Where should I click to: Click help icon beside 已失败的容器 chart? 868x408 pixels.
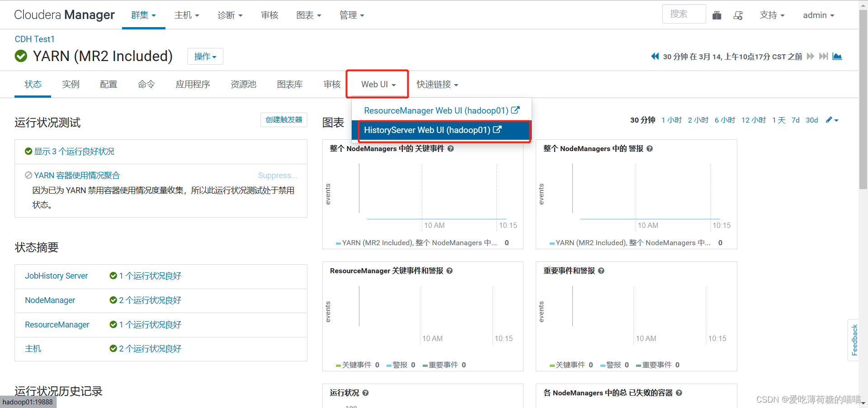tap(679, 393)
